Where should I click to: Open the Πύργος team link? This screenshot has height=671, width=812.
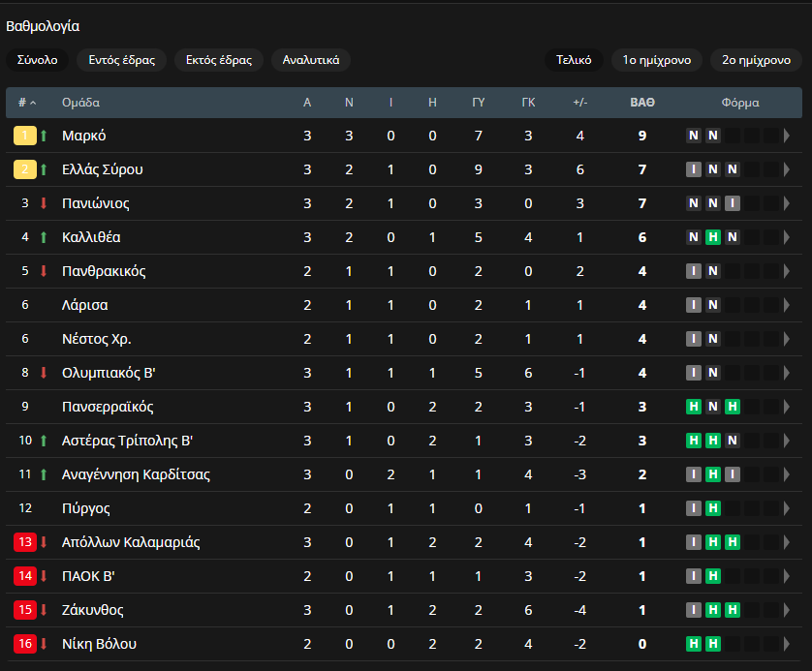point(86,508)
